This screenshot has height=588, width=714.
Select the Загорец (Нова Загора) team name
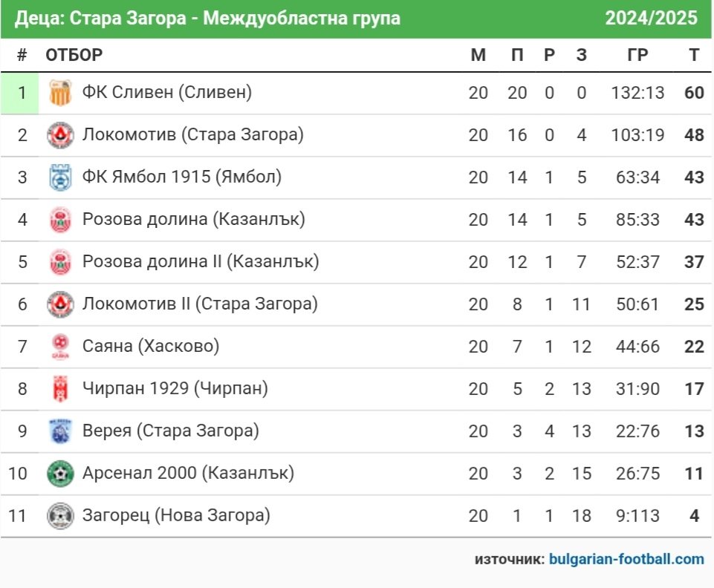pyautogui.click(x=176, y=516)
